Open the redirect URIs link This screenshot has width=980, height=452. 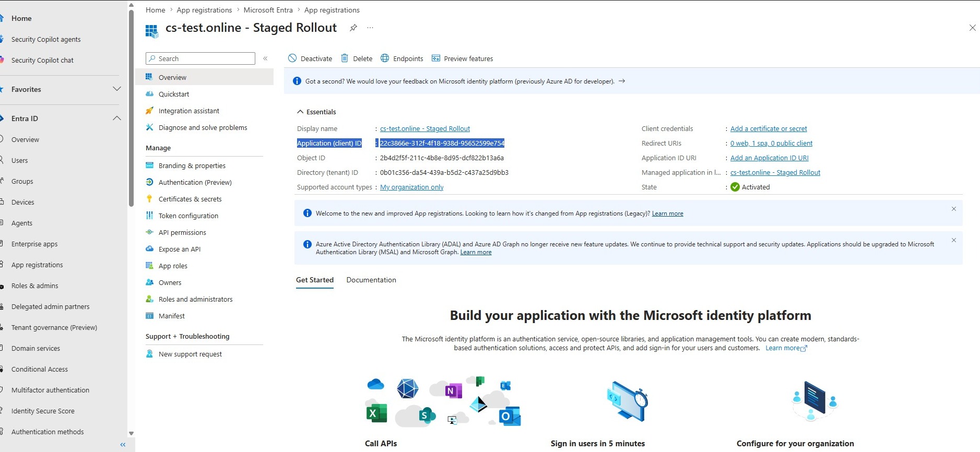(771, 144)
